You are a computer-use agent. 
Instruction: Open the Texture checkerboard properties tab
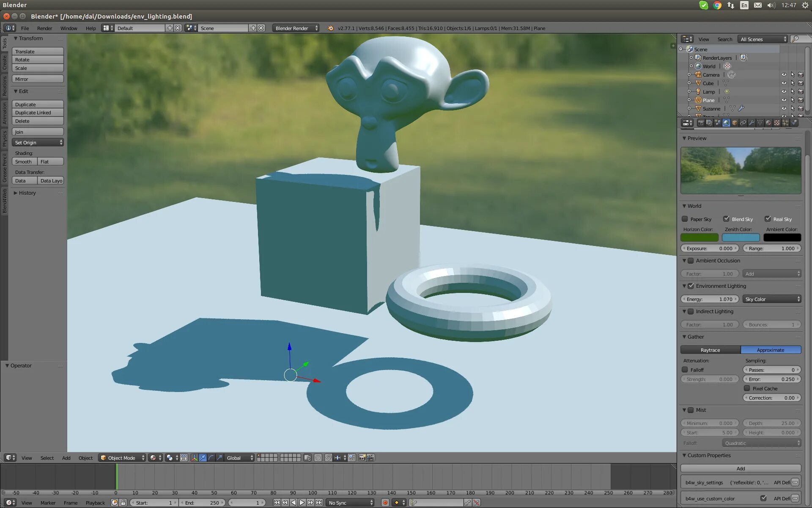click(777, 123)
